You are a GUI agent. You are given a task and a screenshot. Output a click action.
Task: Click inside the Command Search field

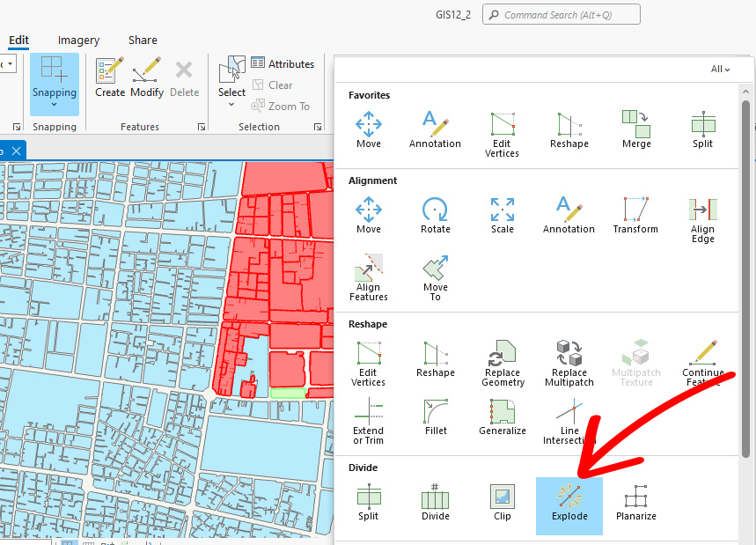click(561, 14)
